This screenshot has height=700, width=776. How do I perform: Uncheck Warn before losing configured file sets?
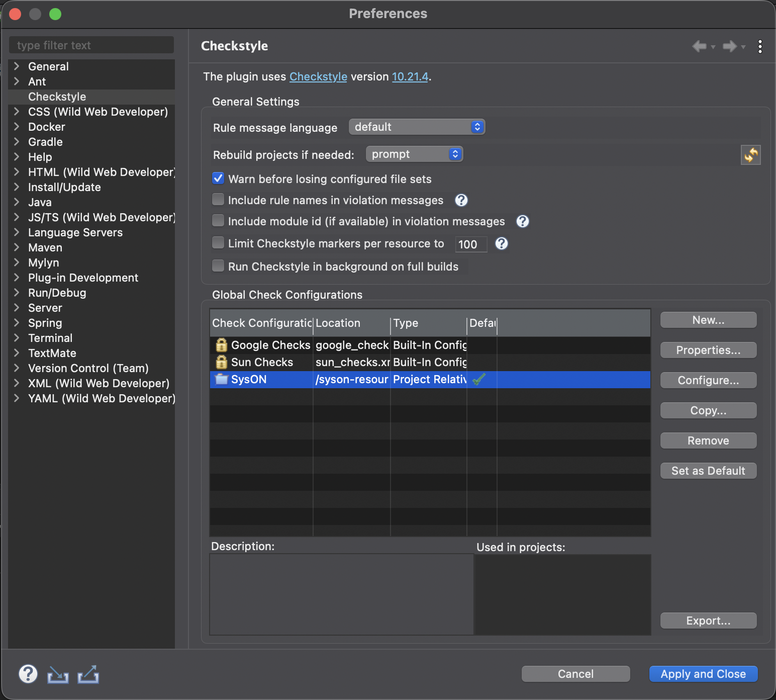[x=218, y=179]
